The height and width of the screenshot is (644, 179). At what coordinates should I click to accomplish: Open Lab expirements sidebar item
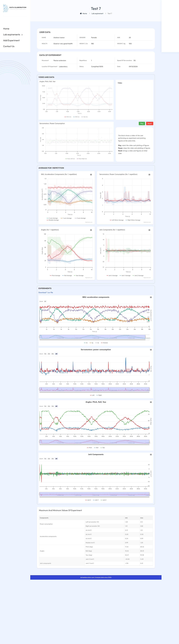(12, 34)
